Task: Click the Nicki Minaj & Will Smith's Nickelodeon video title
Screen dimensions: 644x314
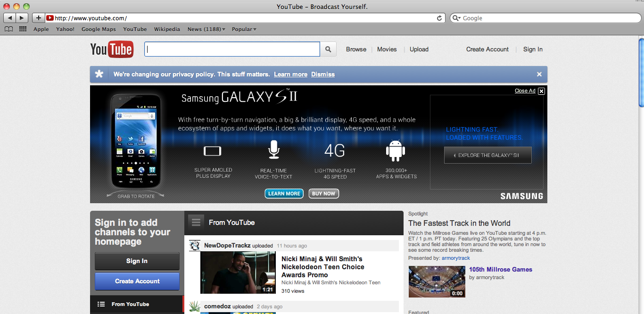Action: (x=323, y=267)
